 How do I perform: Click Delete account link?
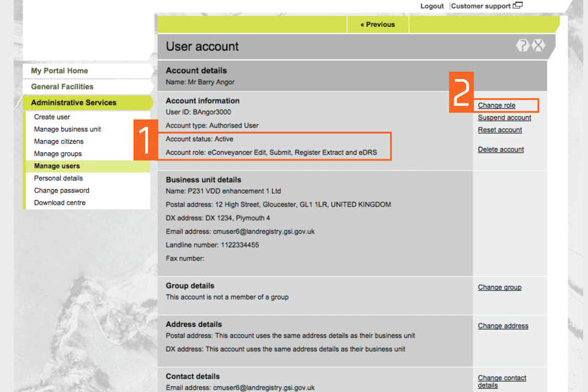pos(501,149)
